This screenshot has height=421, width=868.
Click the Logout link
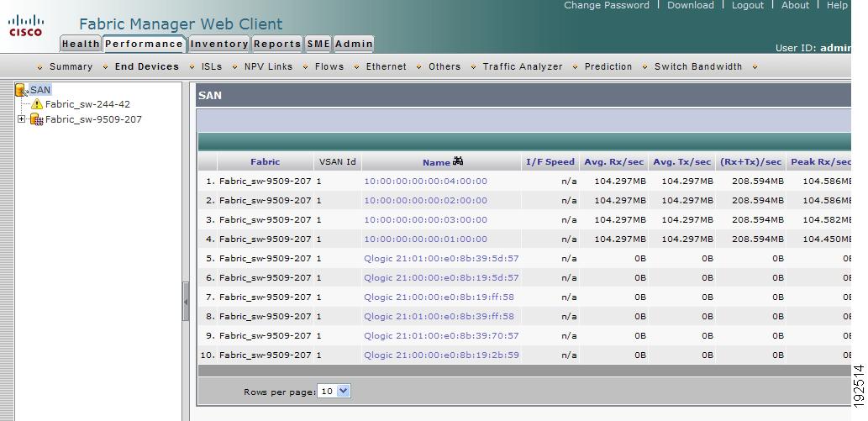click(747, 5)
